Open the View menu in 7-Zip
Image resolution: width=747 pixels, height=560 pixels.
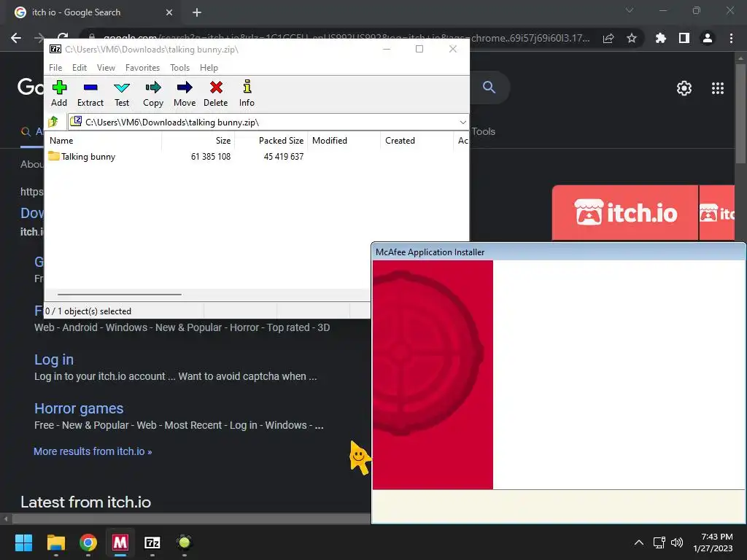[x=106, y=68]
